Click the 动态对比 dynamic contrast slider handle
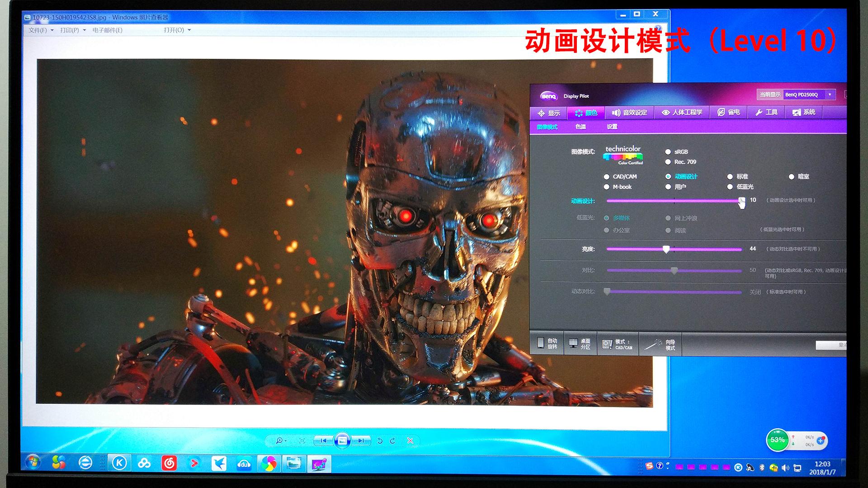The height and width of the screenshot is (488, 868). (607, 291)
